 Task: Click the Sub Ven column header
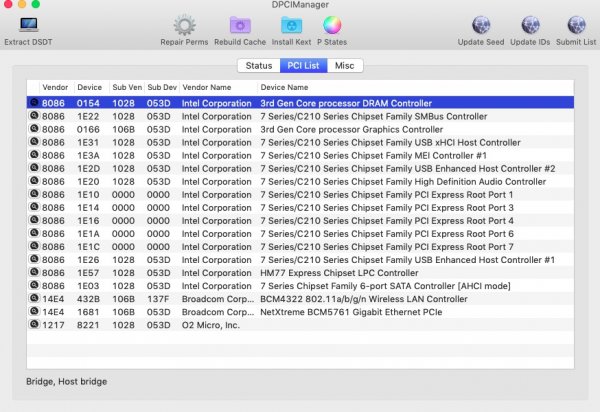[x=127, y=87]
